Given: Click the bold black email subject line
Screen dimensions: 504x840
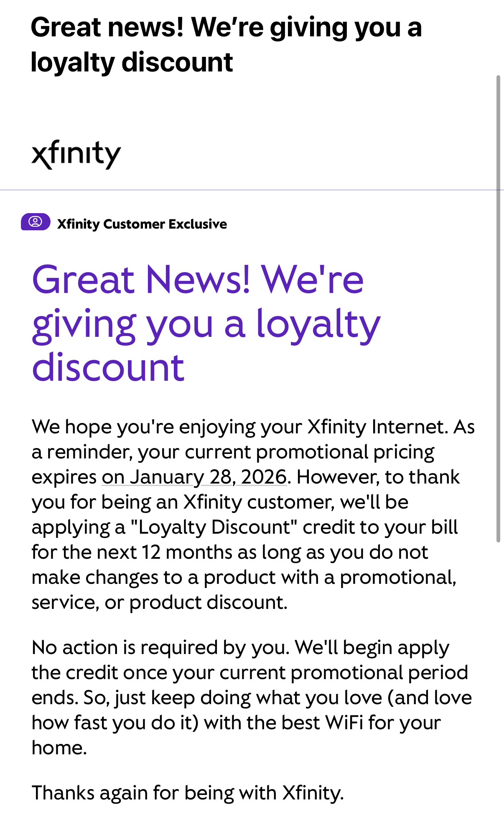Looking at the screenshot, I should pyautogui.click(x=226, y=45).
